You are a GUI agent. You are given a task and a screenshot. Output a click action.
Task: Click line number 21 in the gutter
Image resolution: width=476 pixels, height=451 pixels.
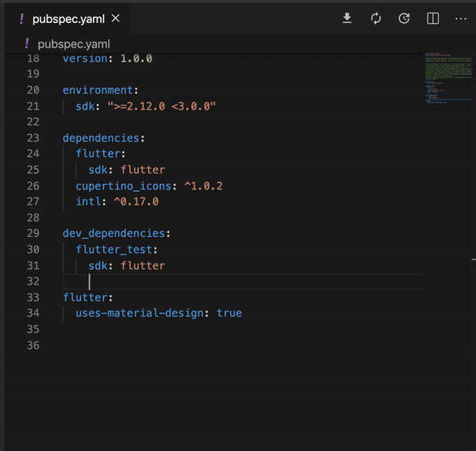point(33,106)
